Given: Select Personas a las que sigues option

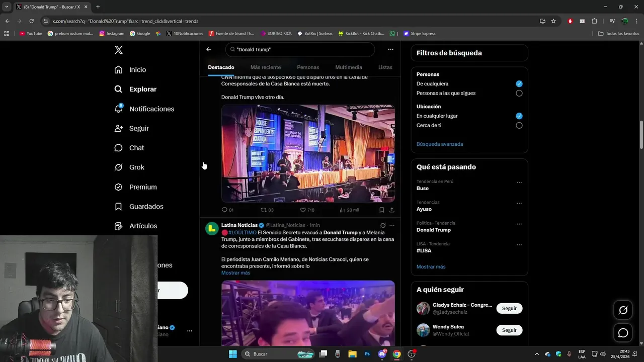Looking at the screenshot, I should [x=519, y=94].
